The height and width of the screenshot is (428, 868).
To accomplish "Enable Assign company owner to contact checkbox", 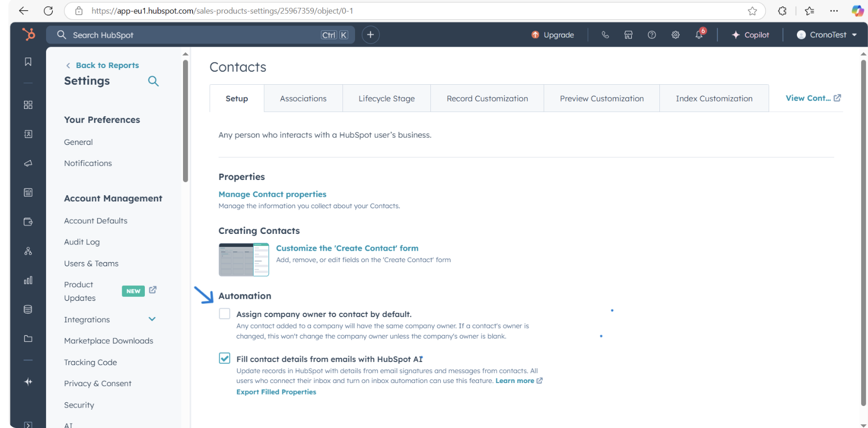I will [x=224, y=313].
